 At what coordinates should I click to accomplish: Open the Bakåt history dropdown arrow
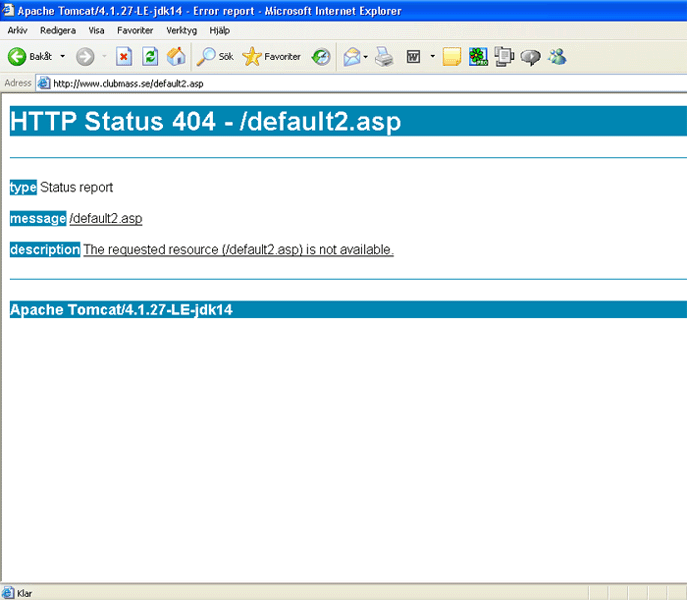[x=63, y=57]
